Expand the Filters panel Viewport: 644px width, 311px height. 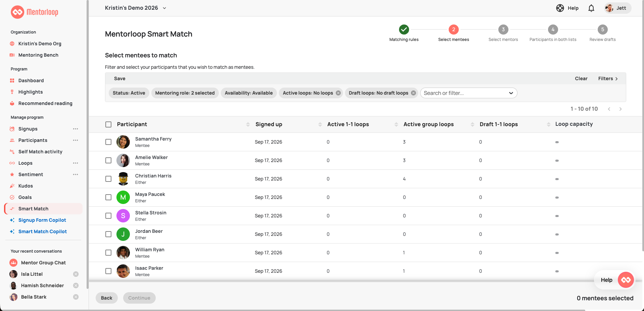tap(608, 79)
